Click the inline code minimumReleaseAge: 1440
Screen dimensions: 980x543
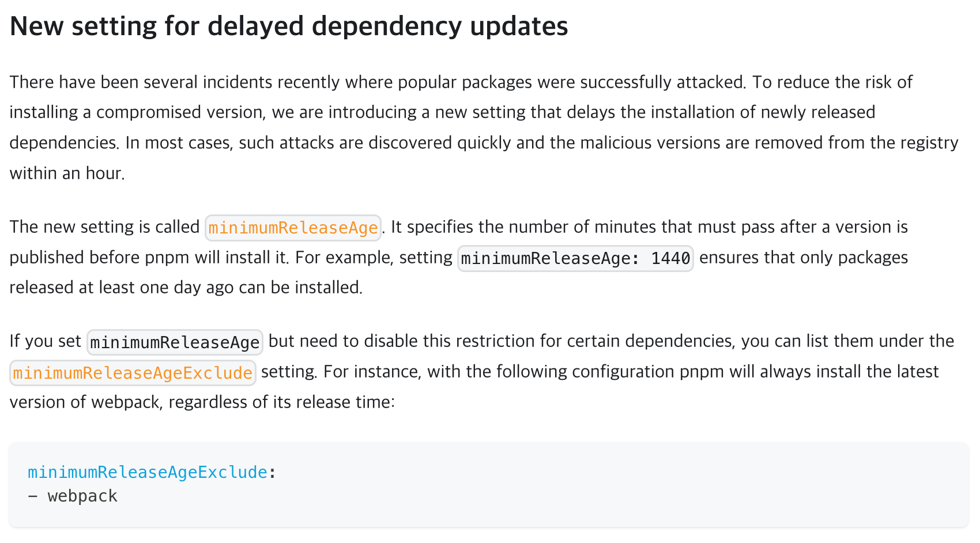click(575, 258)
